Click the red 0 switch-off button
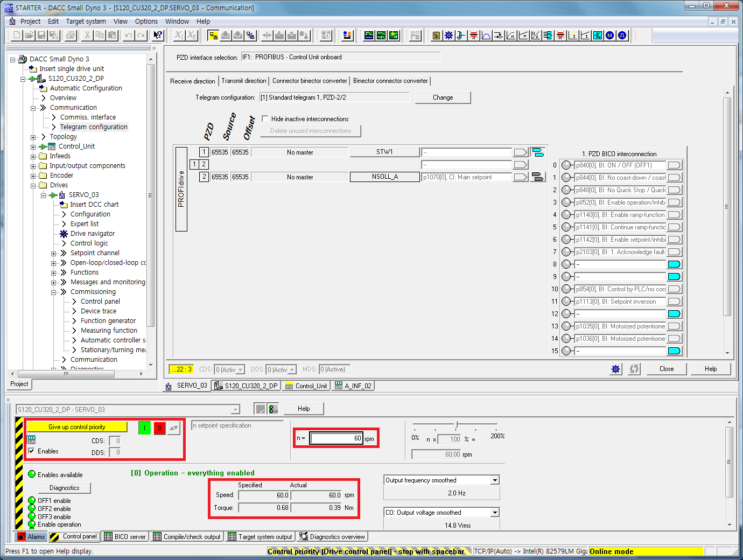 pos(159,428)
